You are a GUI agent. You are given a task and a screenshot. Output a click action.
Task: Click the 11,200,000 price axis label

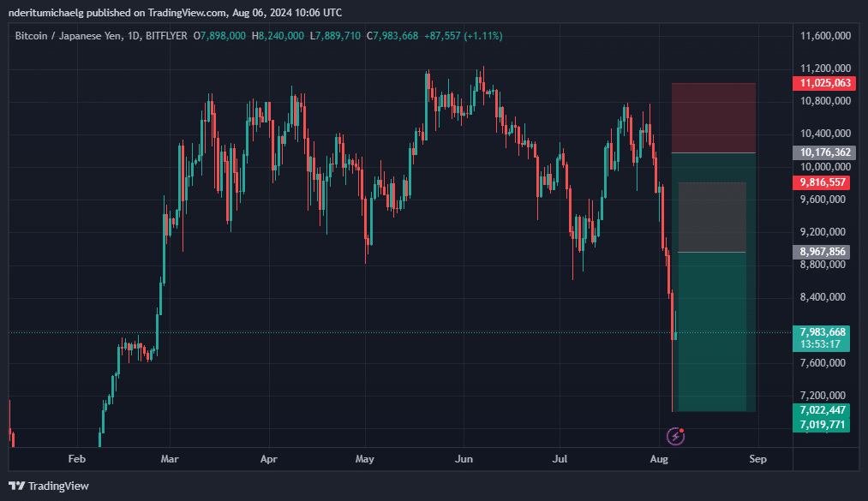coord(825,69)
